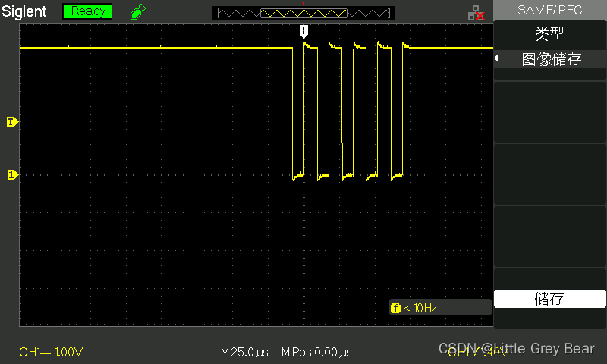Select the 类型 menu label
This screenshot has height=364, width=607.
[x=549, y=33]
